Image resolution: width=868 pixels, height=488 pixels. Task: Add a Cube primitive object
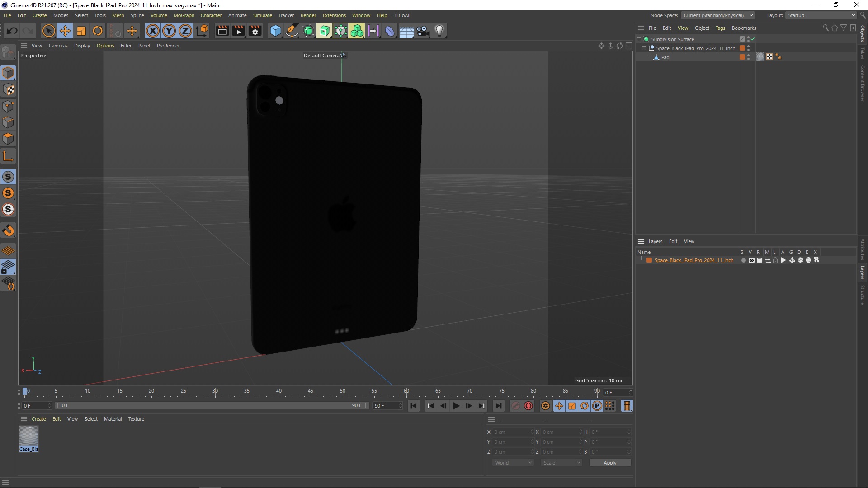[275, 31]
